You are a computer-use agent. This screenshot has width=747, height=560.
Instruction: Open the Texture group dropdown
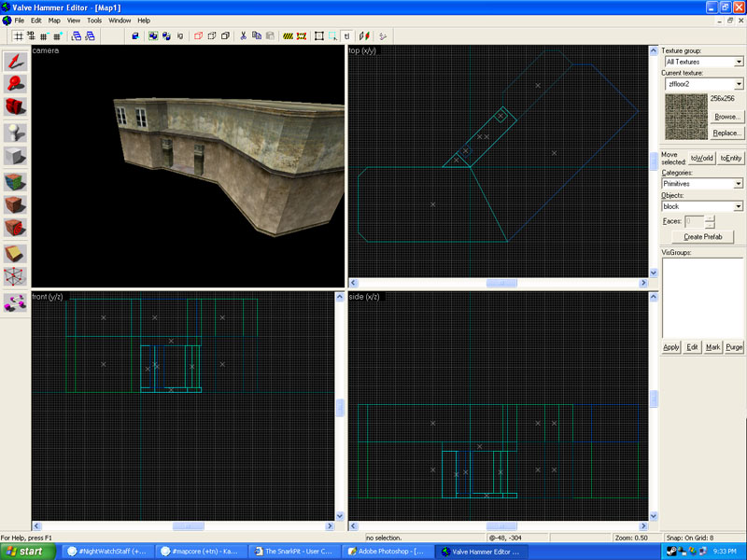739,62
